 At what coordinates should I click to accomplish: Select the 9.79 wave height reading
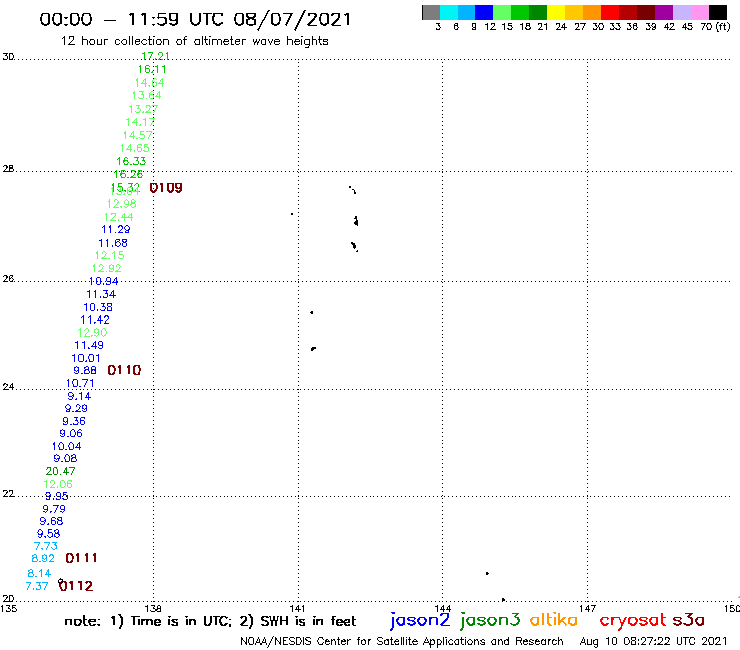click(x=54, y=509)
